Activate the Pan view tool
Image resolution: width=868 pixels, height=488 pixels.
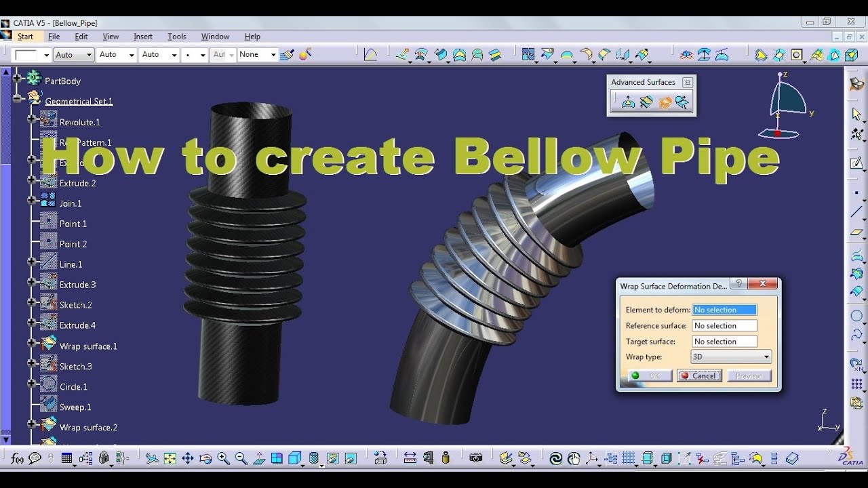[188, 459]
